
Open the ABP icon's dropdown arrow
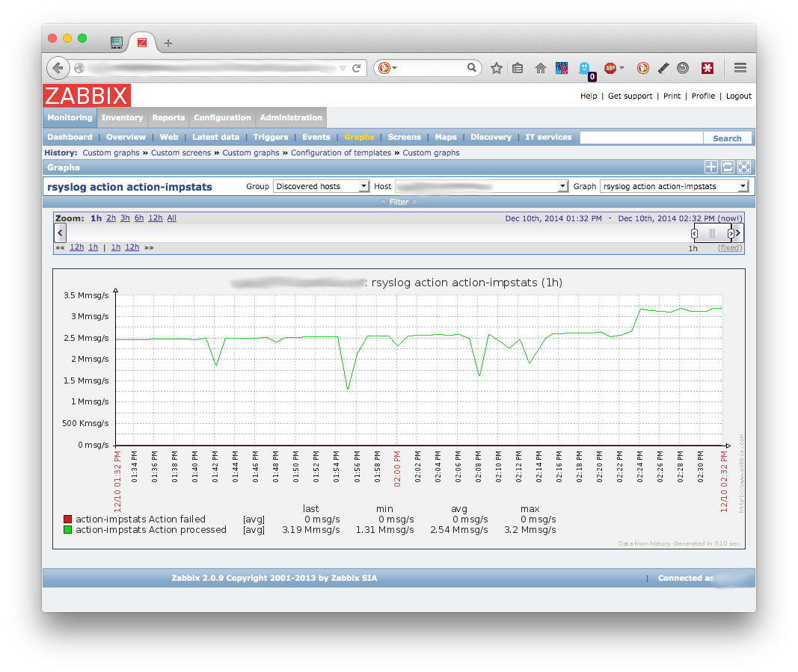[x=622, y=68]
